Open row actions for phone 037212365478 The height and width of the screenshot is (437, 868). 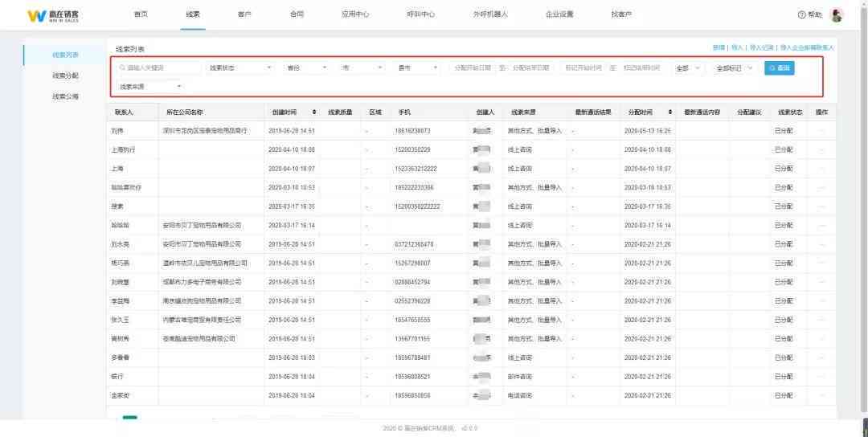[x=821, y=244]
